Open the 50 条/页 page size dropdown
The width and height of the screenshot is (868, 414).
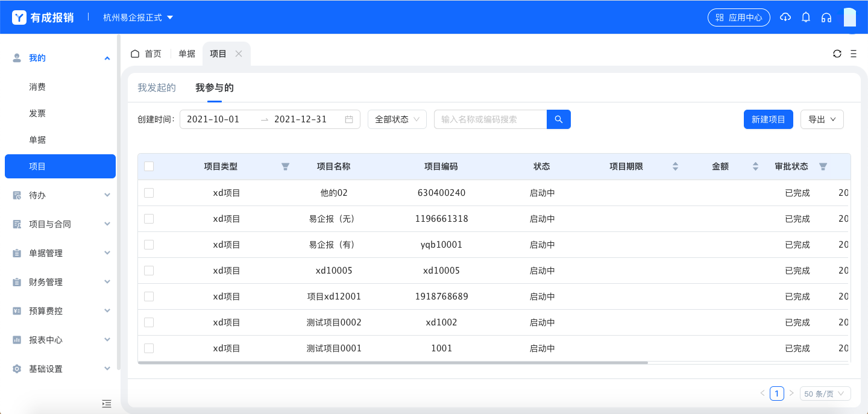[x=825, y=394]
